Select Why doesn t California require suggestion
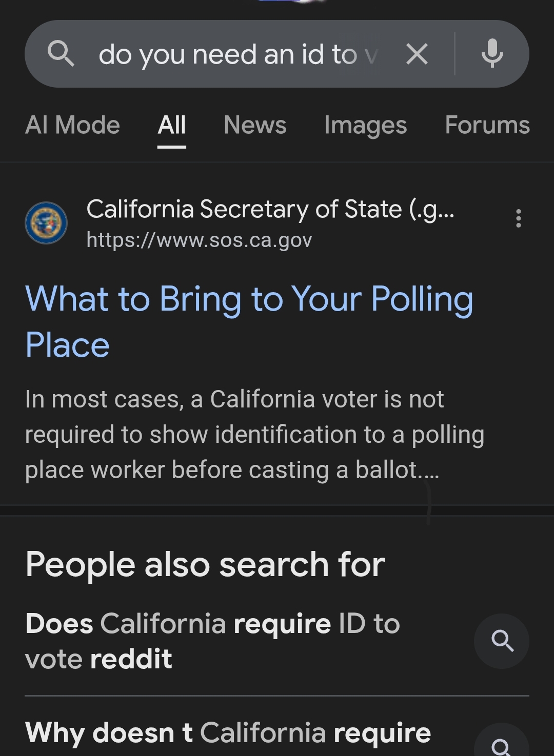 click(x=228, y=733)
